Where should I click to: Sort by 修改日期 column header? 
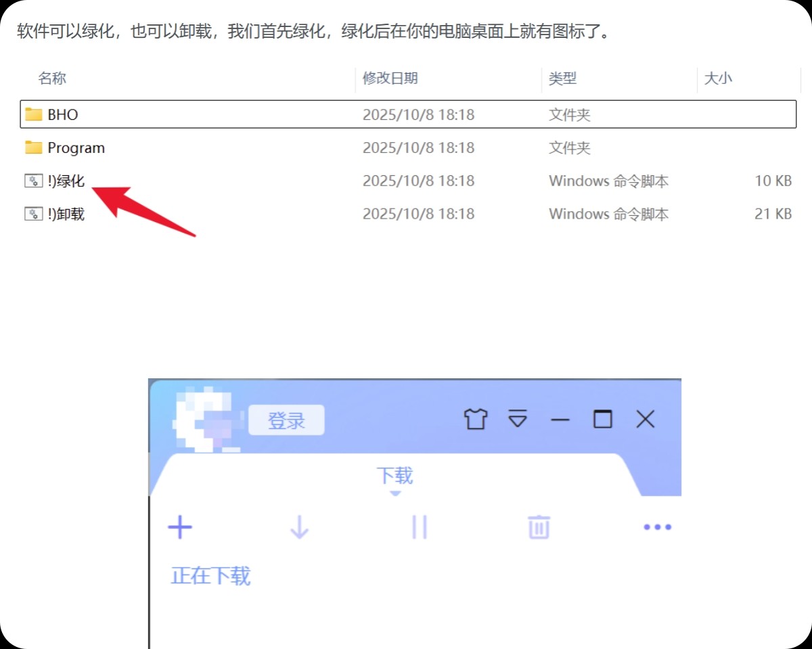[x=390, y=79]
